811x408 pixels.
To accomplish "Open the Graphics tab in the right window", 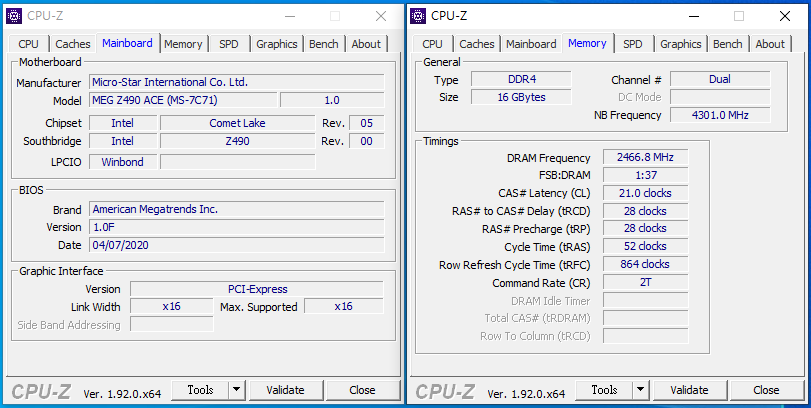I will [681, 44].
